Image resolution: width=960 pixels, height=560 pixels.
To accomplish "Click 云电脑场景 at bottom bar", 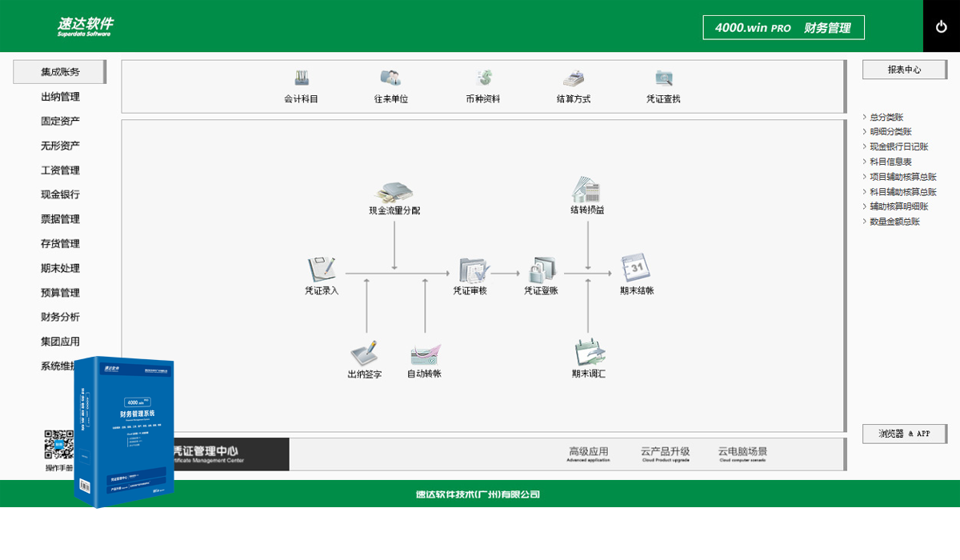I will point(742,454).
